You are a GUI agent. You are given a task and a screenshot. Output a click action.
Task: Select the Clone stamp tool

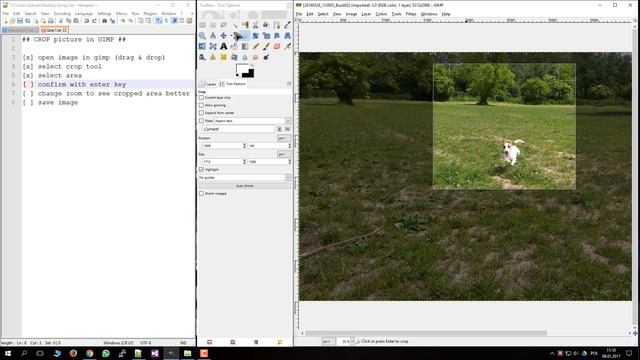[213, 57]
